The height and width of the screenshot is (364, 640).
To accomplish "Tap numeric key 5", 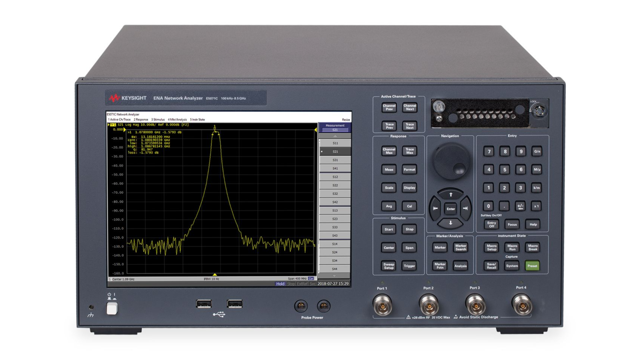I will [505, 169].
